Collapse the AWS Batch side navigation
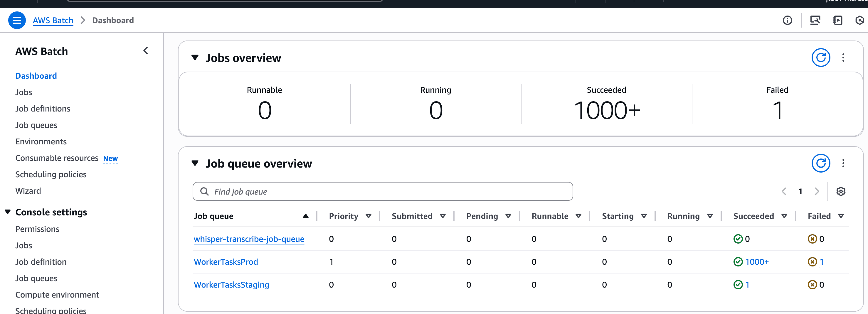Viewport: 868px width, 314px height. (146, 51)
